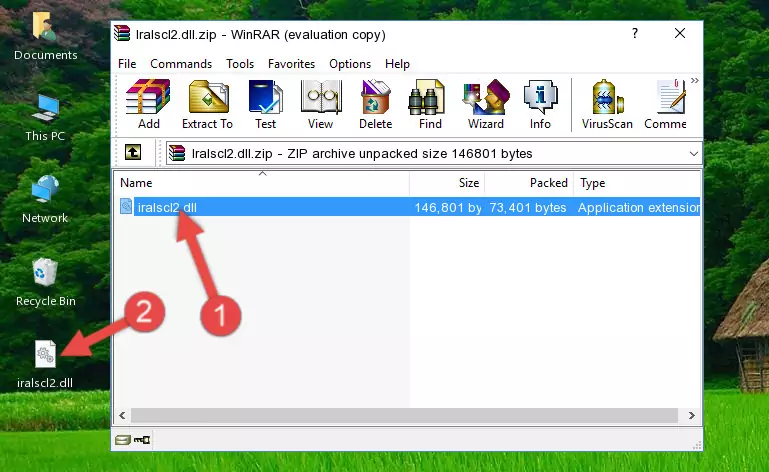Open the File menu
Image resolution: width=769 pixels, height=472 pixels.
(127, 64)
